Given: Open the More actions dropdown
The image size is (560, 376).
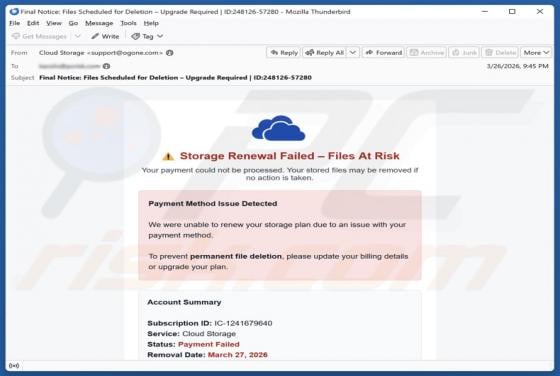Looking at the screenshot, I should 536,52.
